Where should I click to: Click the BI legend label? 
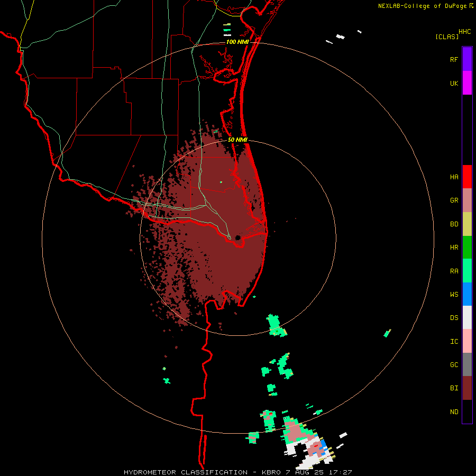point(454,388)
